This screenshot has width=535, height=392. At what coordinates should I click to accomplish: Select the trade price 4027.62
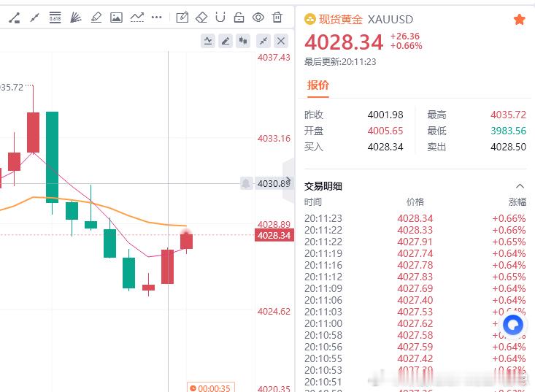coord(415,323)
